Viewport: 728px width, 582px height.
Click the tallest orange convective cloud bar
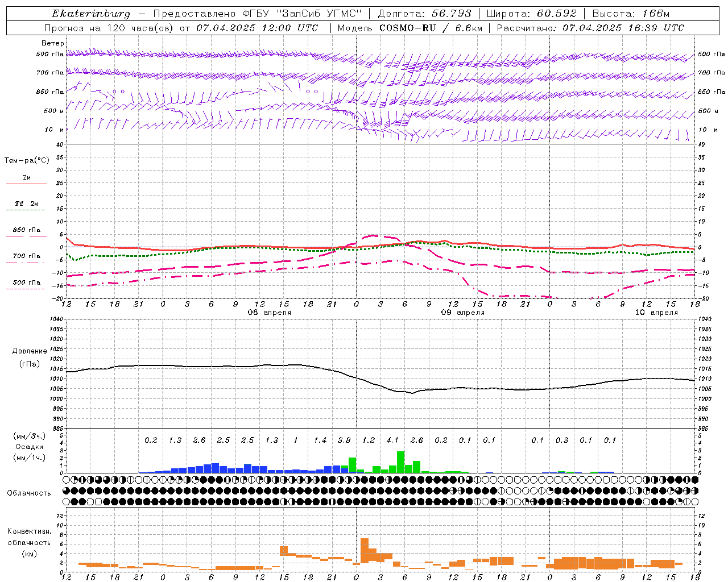coord(365,551)
